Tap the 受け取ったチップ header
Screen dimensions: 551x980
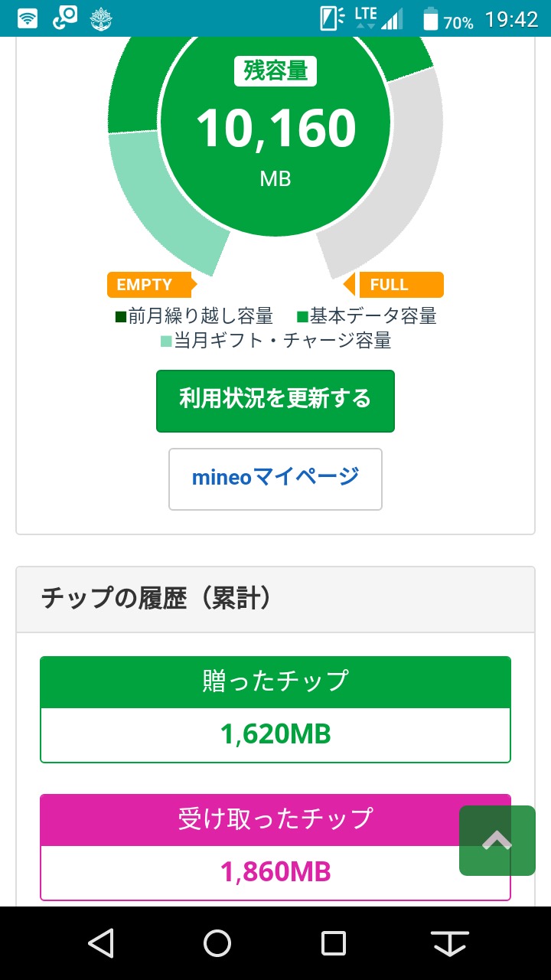(x=275, y=819)
